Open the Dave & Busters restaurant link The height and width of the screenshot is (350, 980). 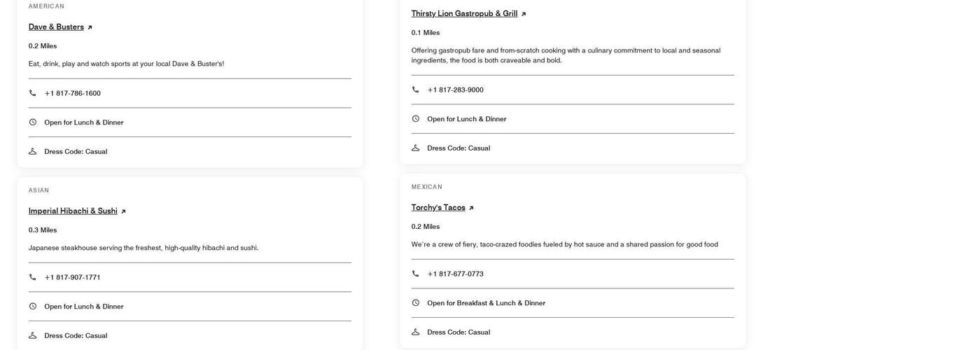pyautogui.click(x=56, y=27)
